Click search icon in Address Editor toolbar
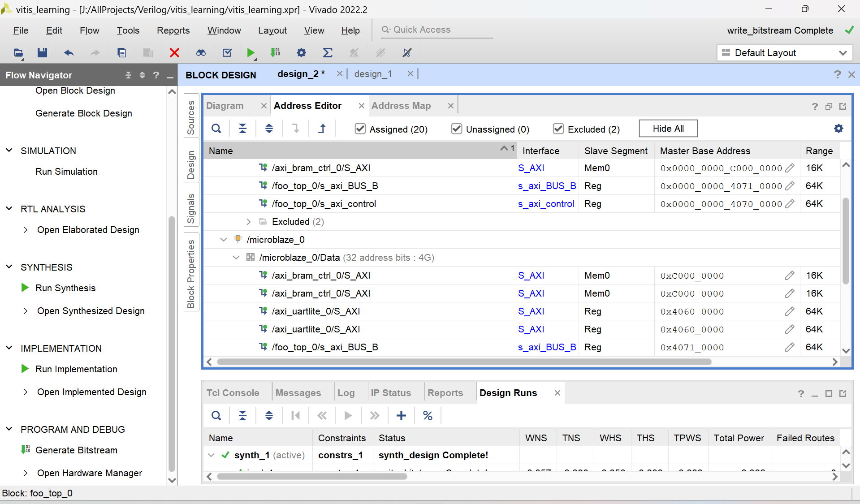860x504 pixels. point(216,129)
